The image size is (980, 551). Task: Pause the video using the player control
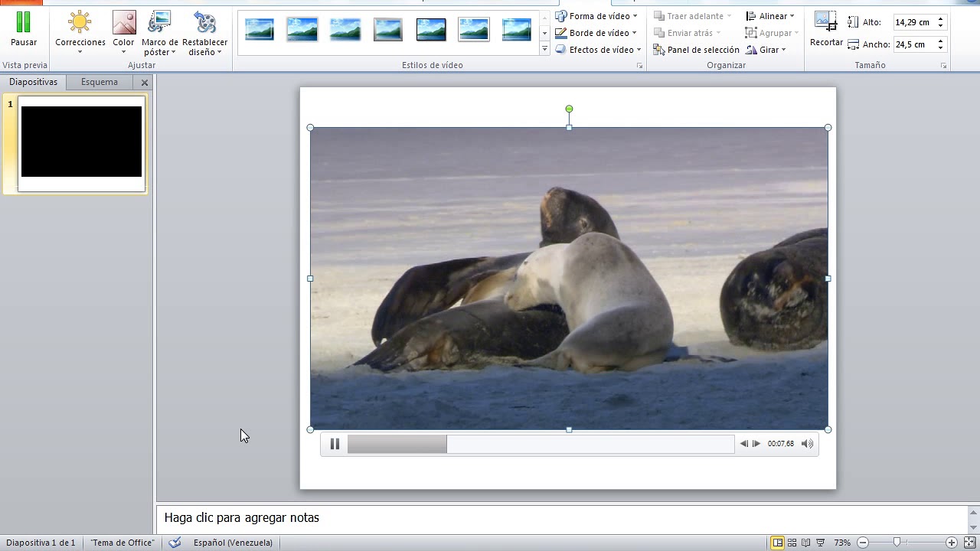tap(335, 444)
